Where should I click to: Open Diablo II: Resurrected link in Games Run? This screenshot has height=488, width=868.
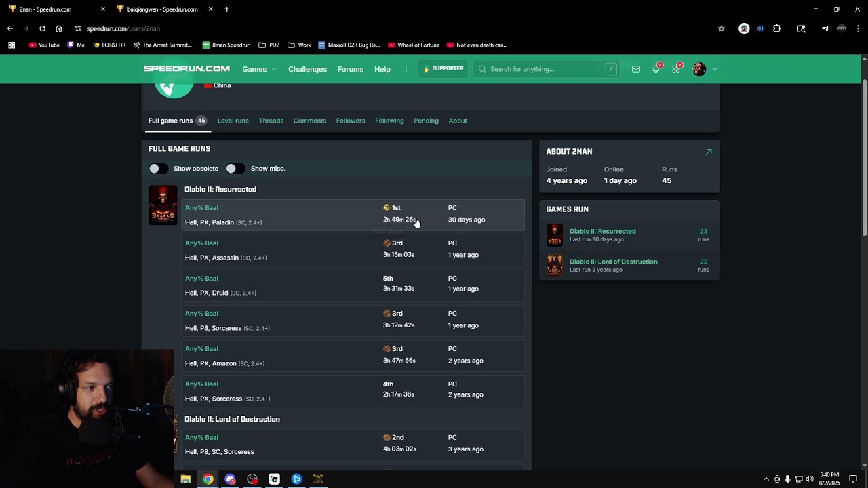[x=603, y=232]
